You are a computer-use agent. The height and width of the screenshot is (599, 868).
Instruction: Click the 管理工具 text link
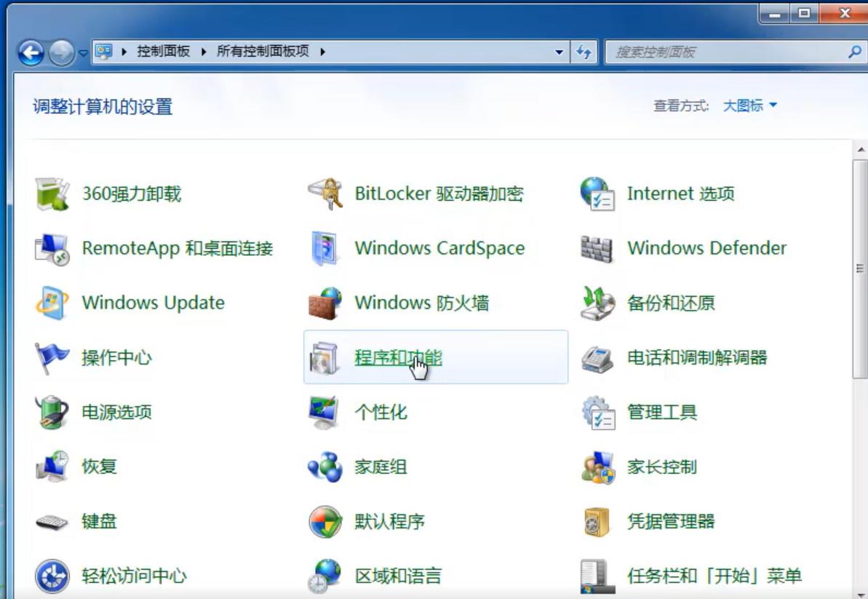tap(662, 413)
